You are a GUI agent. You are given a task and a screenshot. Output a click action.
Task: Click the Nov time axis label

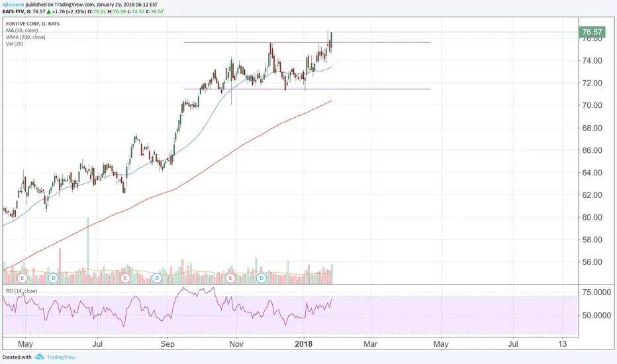pyautogui.click(x=236, y=344)
